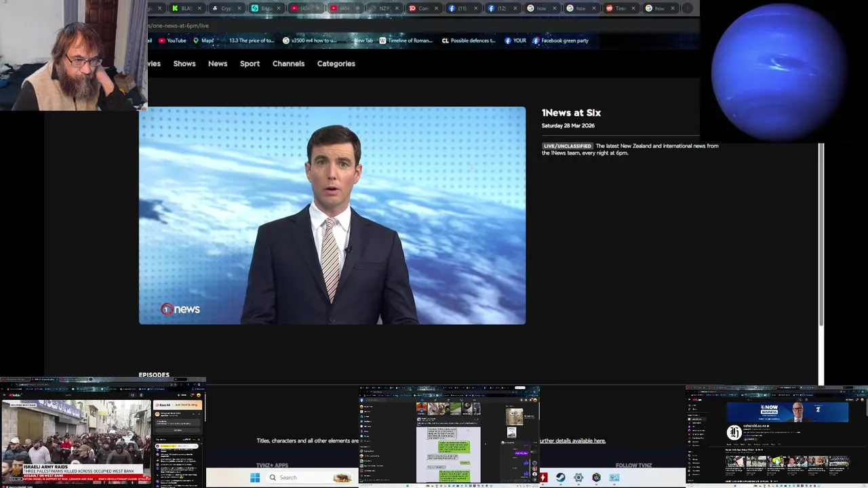868x488 pixels.
Task: Open the Facebook green party bookmark
Action: click(560, 41)
